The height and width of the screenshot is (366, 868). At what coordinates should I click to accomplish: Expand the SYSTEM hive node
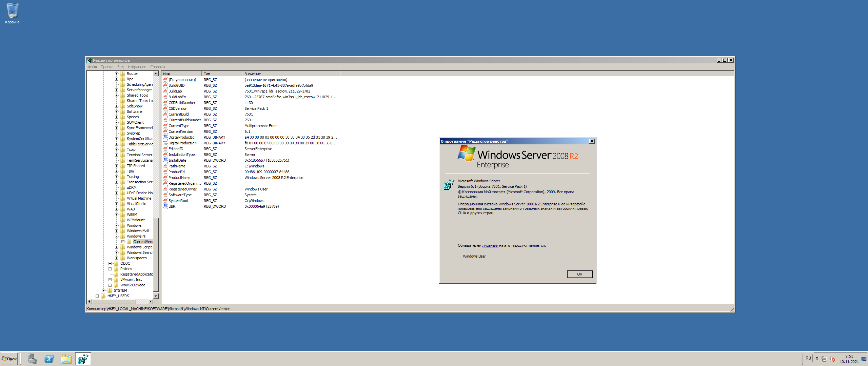[103, 290]
